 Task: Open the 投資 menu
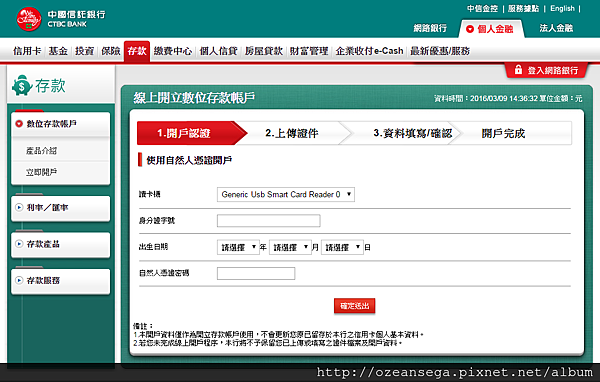84,51
